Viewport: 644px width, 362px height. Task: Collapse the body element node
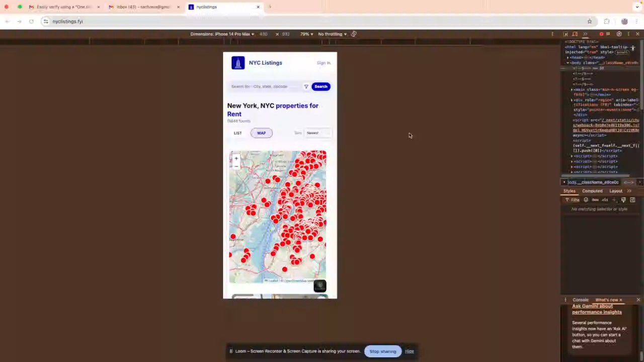tap(568, 63)
